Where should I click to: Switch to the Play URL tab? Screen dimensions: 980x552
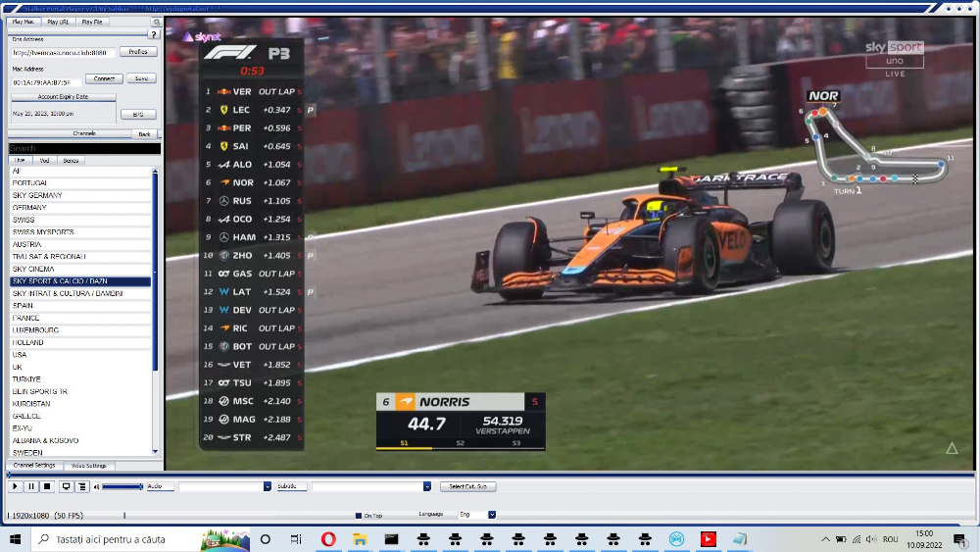tap(58, 22)
